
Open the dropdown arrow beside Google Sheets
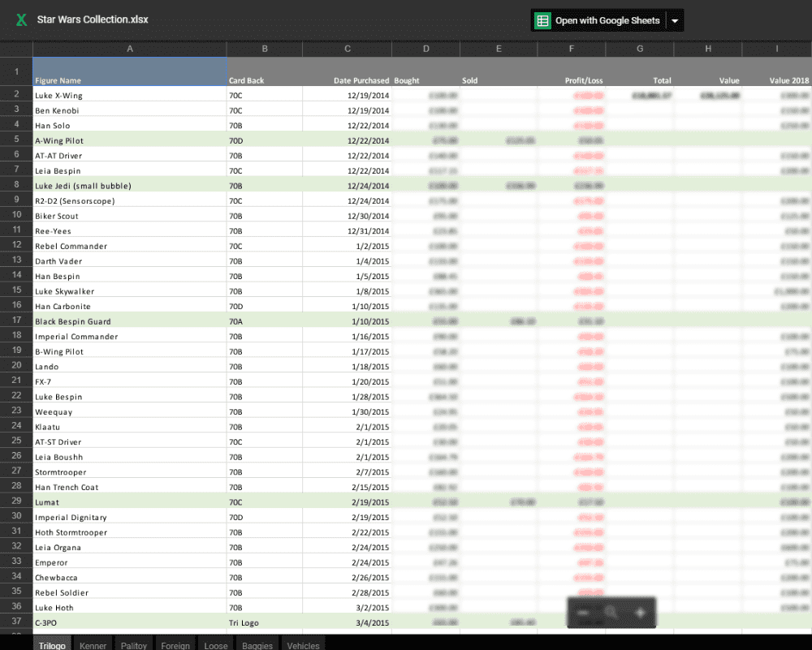pos(675,21)
